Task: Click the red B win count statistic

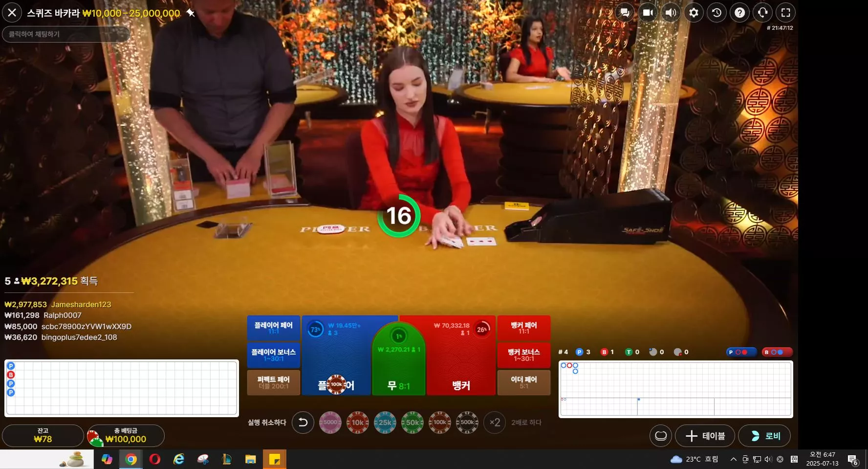Action: [x=608, y=352]
